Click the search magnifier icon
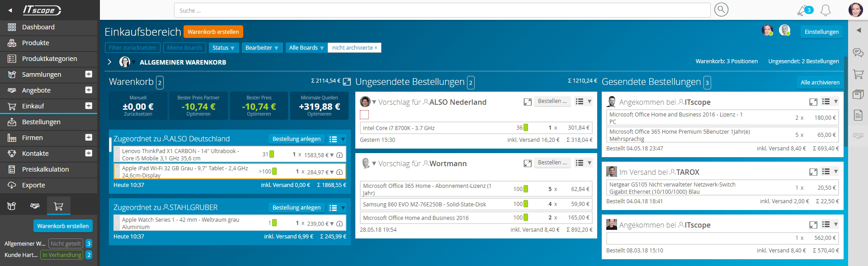868x266 pixels. (x=721, y=9)
